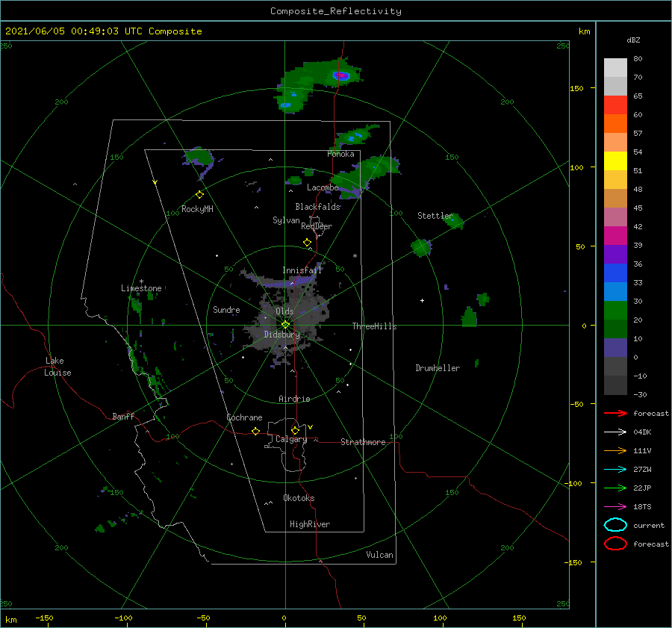Select the red 60-65 dBZ color swatch
The image size is (672, 628).
coord(615,105)
